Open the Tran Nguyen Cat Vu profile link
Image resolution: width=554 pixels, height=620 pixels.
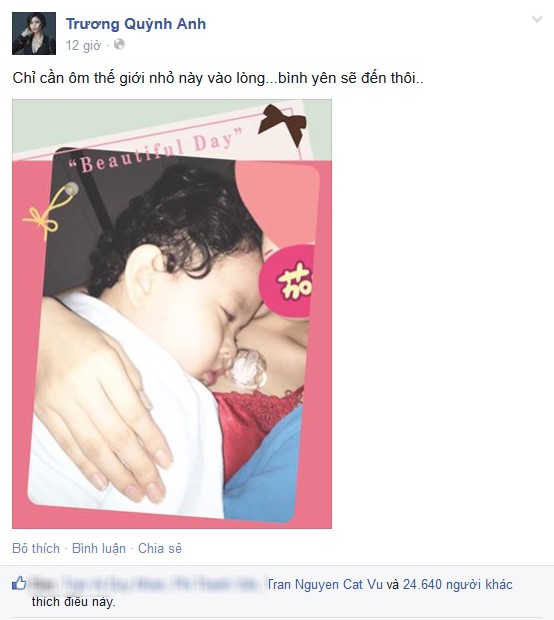point(325,584)
